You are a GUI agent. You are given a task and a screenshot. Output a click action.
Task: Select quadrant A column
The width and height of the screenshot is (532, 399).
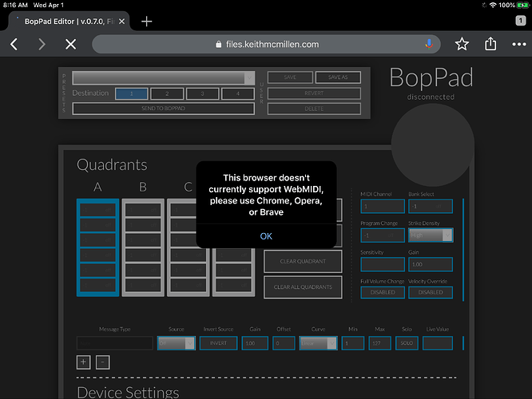97,247
